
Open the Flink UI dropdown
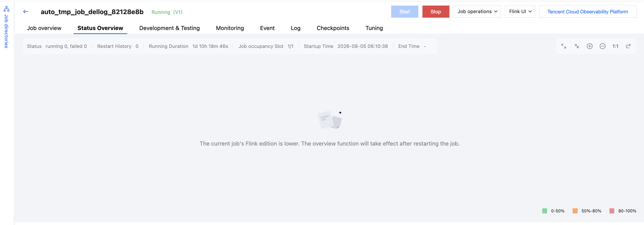pos(520,12)
